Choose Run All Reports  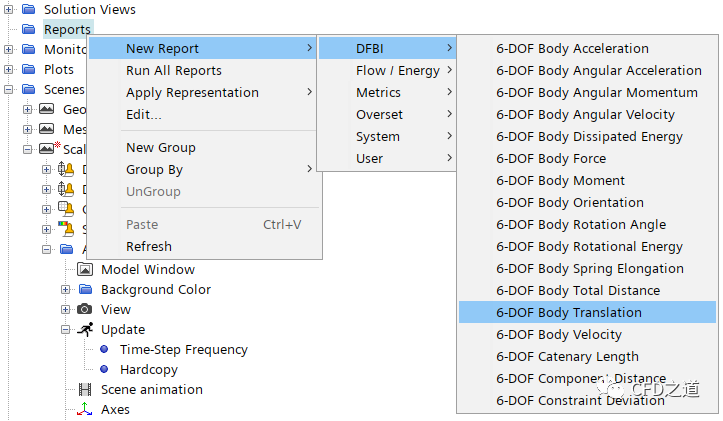(202, 71)
